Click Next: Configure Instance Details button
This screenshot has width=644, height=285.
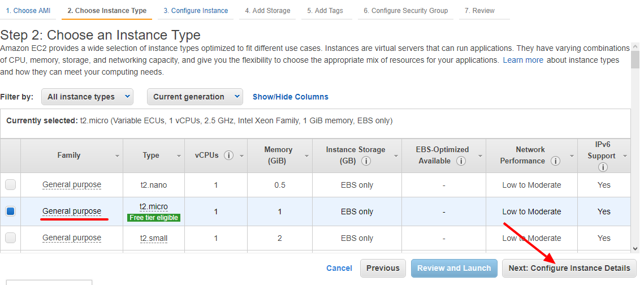coord(569,268)
